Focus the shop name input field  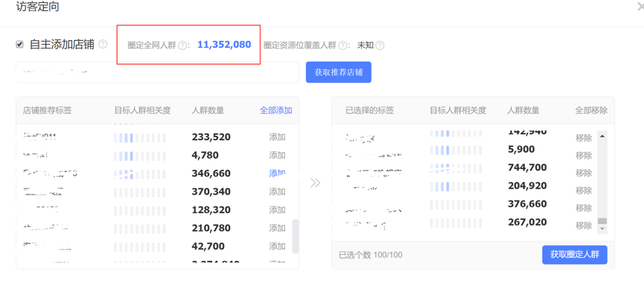157,72
